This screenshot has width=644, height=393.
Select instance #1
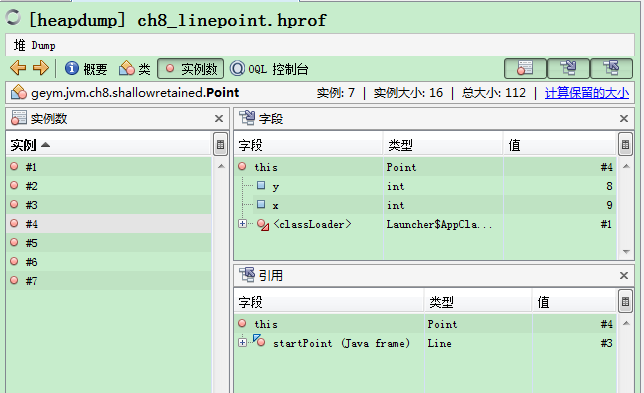click(x=109, y=167)
